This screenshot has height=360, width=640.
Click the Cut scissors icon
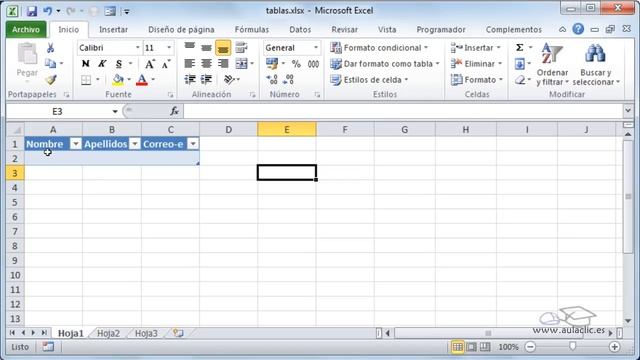point(51,48)
